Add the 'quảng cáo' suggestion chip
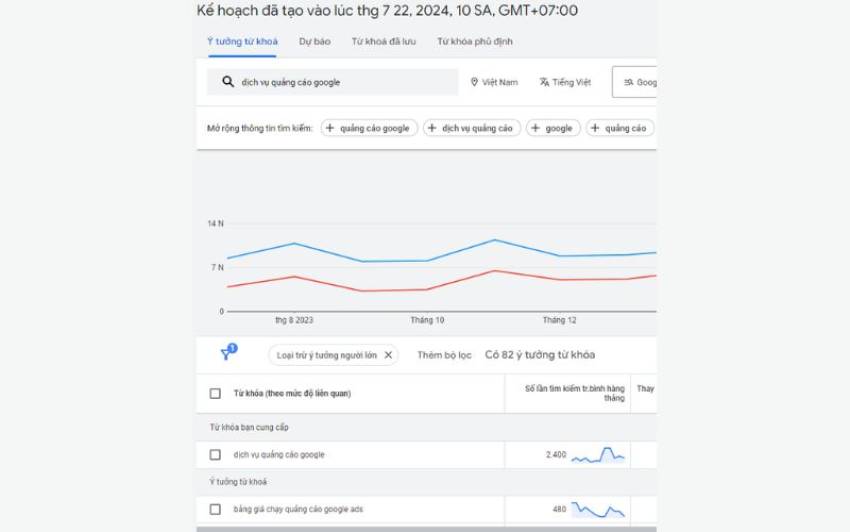Screen dimensions: 850x532 pyautogui.click(x=620, y=128)
